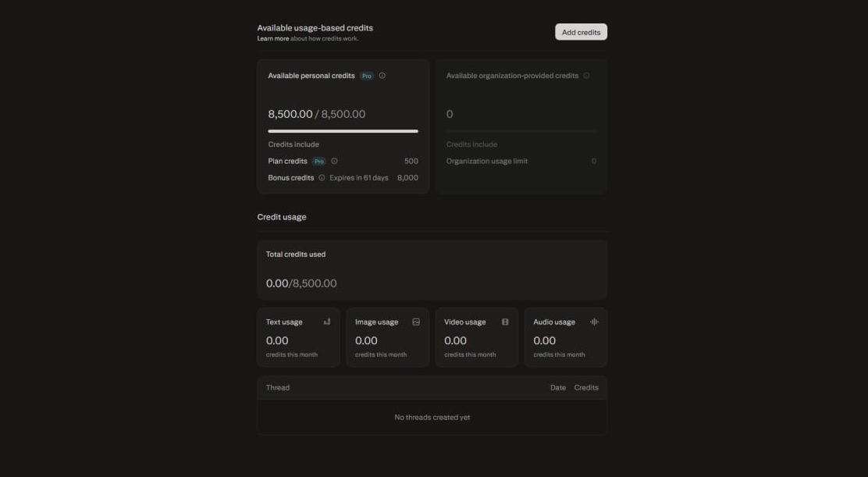Click the Pro badge beside Available personal credits
The height and width of the screenshot is (477, 868).
[x=366, y=76]
